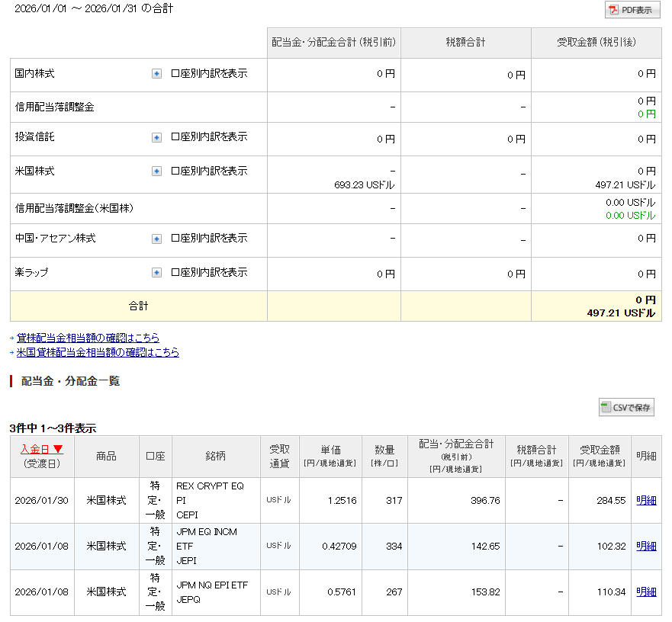The image size is (672, 622).
Task: Click 口座別内訳を表示 text for 投資信託
Action: [209, 138]
